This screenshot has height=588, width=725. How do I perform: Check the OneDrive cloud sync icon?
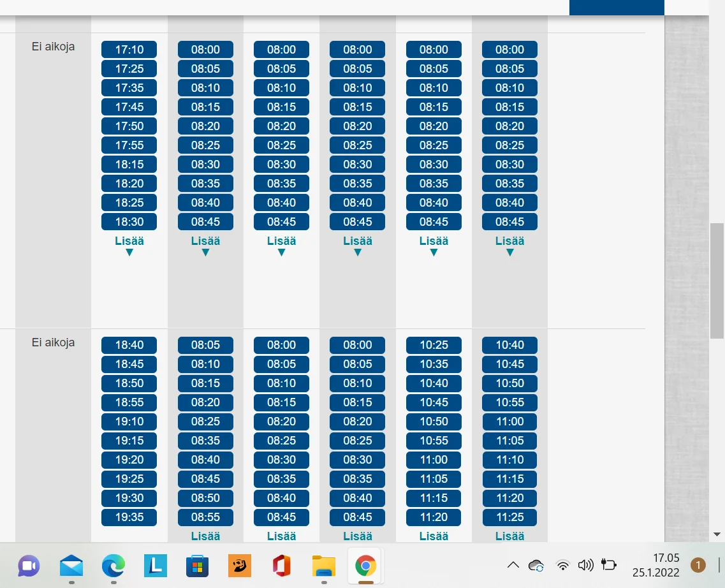[x=536, y=565]
